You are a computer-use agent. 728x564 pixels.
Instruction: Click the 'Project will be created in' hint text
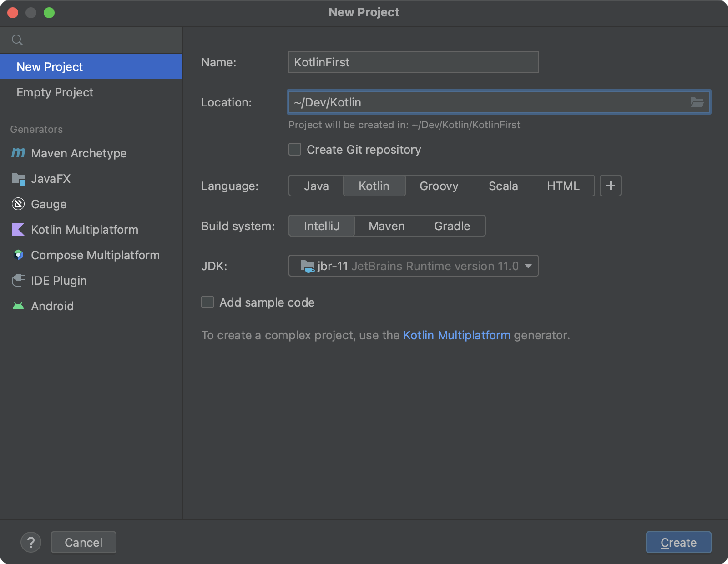pos(404,125)
